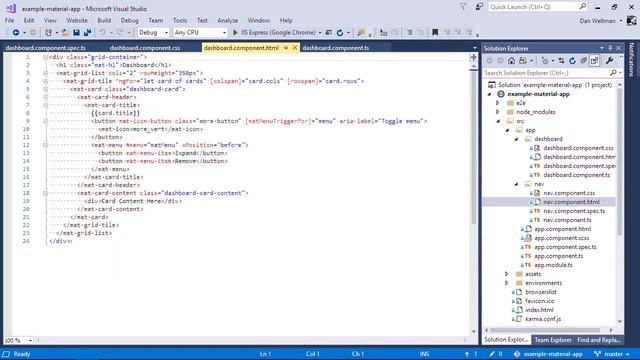Click the example-material-app repository in status bar
640x360 pixels.
pyautogui.click(x=548, y=354)
